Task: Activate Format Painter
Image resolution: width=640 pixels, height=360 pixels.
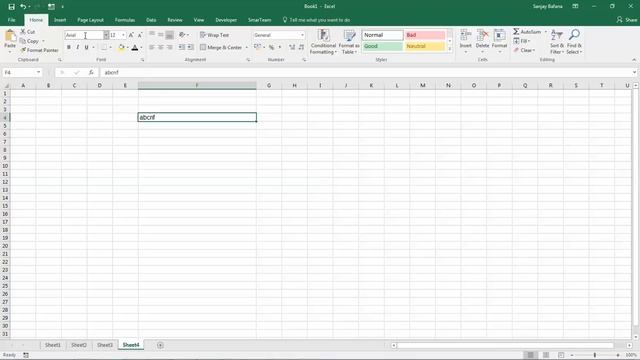Action: [x=40, y=50]
